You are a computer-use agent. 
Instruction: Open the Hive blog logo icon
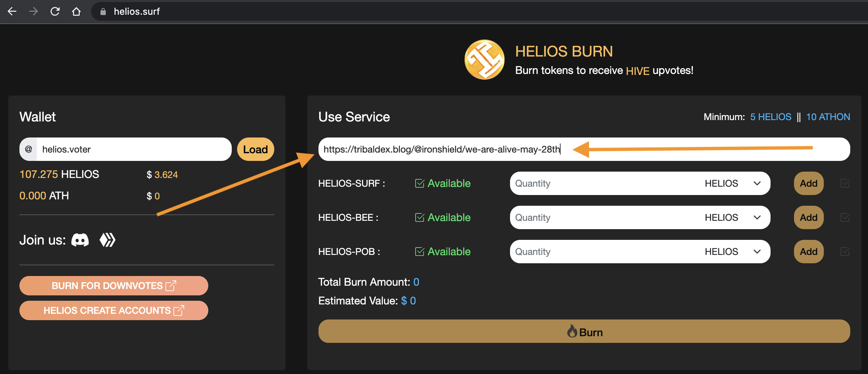[107, 240]
